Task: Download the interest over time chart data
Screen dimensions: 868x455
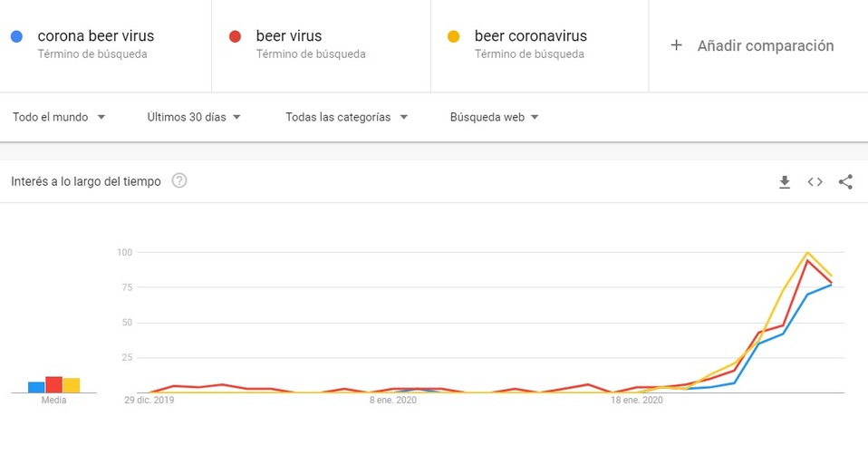Action: click(785, 181)
